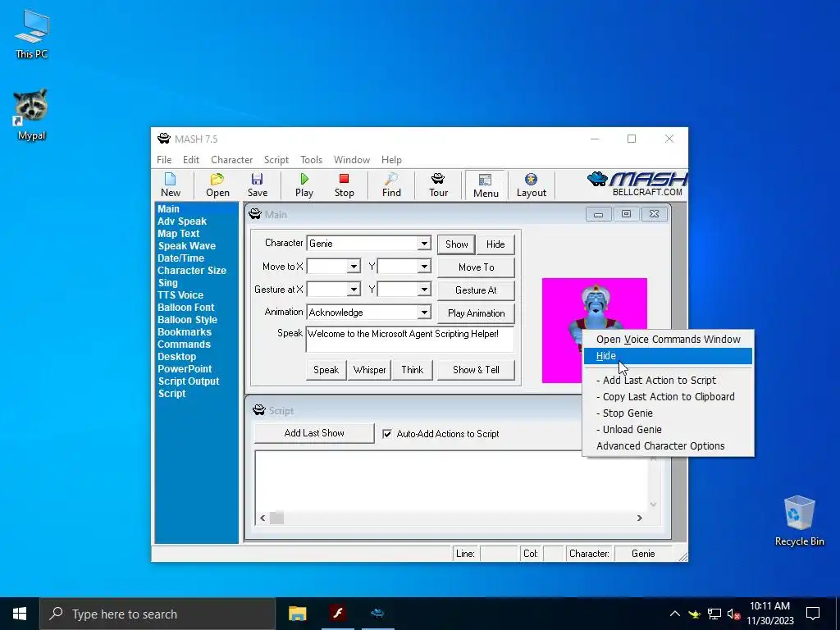The height and width of the screenshot is (630, 840).
Task: Click the MASH Bellcraft.com logo
Action: point(637,185)
